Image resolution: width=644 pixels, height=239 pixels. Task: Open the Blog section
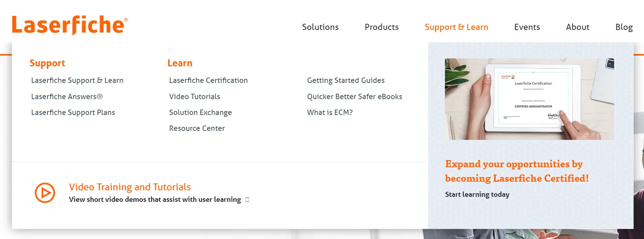(624, 27)
